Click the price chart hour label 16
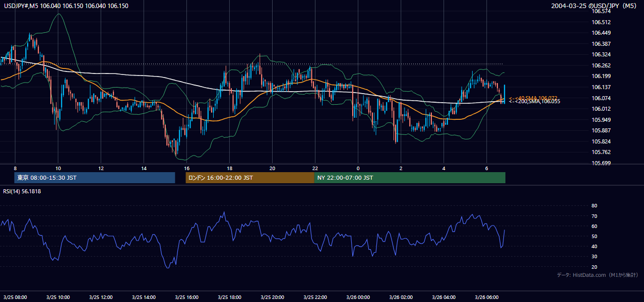This screenshot has height=302, width=644. 187,168
